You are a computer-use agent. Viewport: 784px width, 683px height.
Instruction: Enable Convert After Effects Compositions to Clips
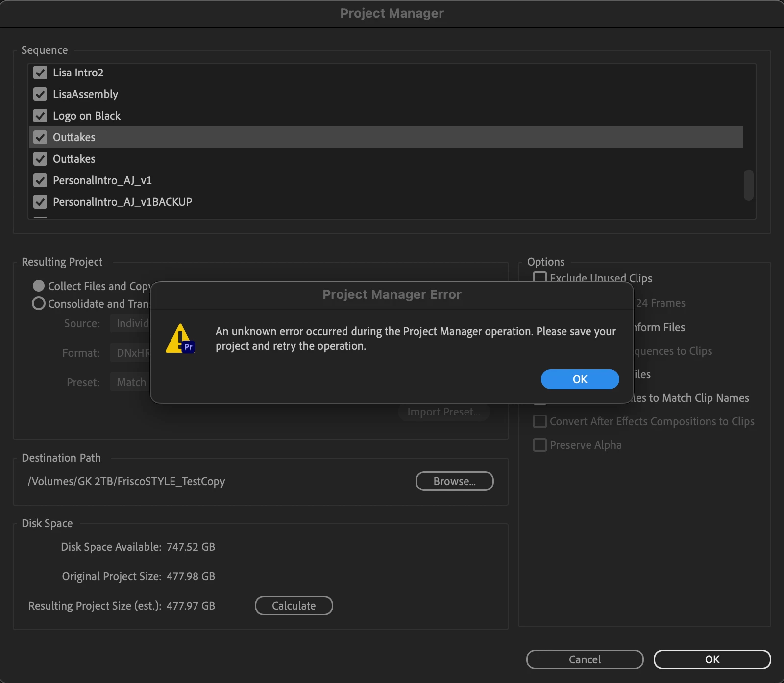tap(539, 421)
